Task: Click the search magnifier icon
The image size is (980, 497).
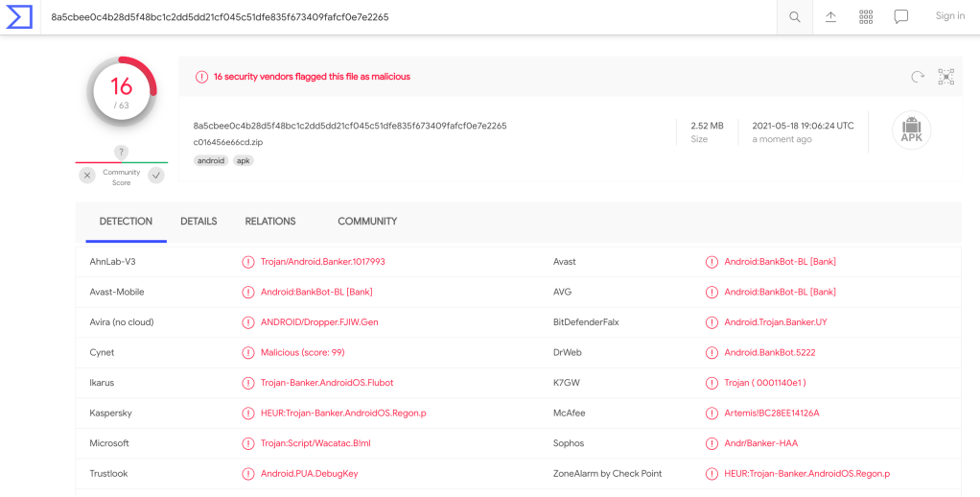Action: (794, 17)
